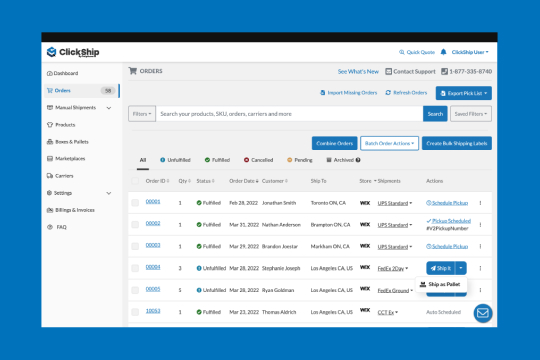Click the WIX store icon for order 00001
The image size is (540, 360).
[365, 203]
